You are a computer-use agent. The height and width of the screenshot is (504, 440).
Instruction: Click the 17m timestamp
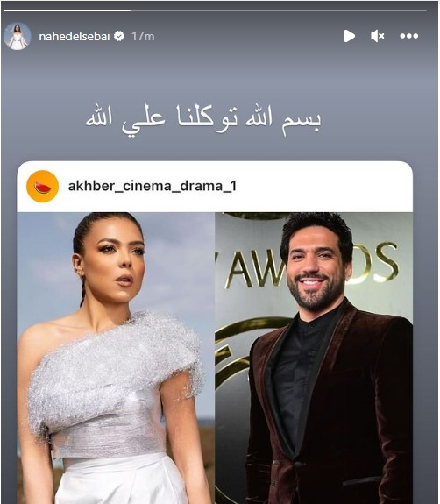point(143,36)
